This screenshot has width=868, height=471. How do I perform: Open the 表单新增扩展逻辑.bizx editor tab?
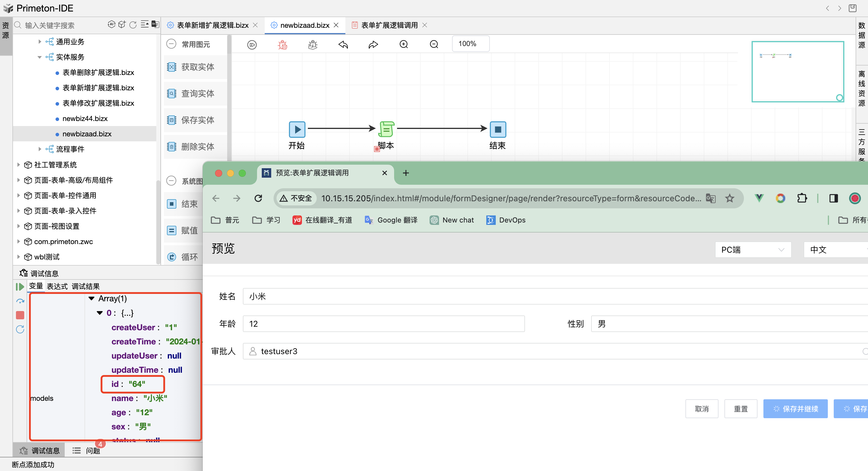click(213, 25)
